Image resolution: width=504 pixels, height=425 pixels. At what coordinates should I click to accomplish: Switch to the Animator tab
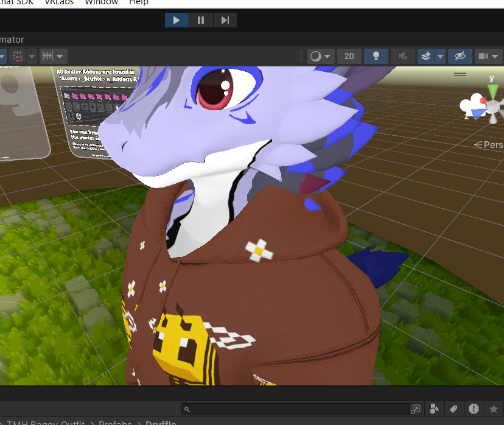[12, 40]
